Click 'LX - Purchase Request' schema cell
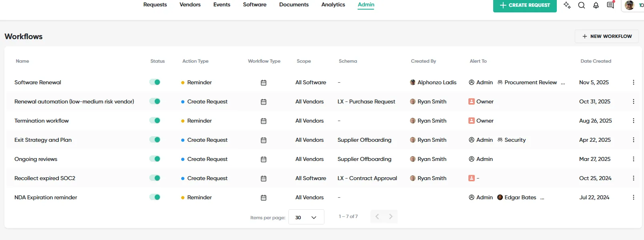Viewport: 644px width, 240px height. coord(366,101)
